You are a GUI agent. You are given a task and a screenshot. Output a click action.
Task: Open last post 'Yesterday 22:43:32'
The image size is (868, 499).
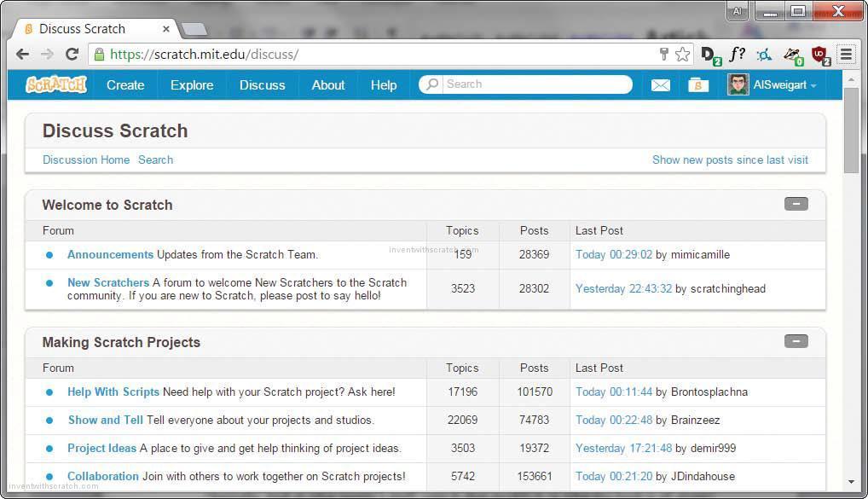(623, 288)
